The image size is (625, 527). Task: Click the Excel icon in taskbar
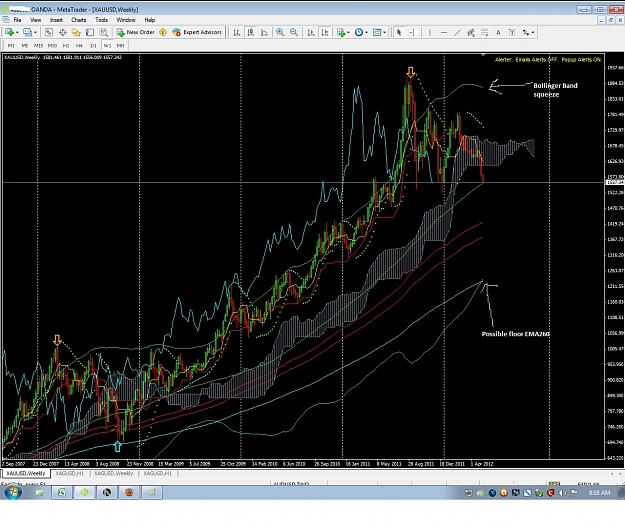(x=61, y=493)
